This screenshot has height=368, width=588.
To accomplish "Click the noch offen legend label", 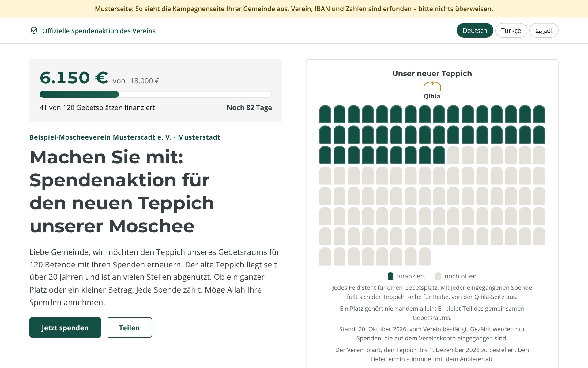I will click(x=460, y=276).
